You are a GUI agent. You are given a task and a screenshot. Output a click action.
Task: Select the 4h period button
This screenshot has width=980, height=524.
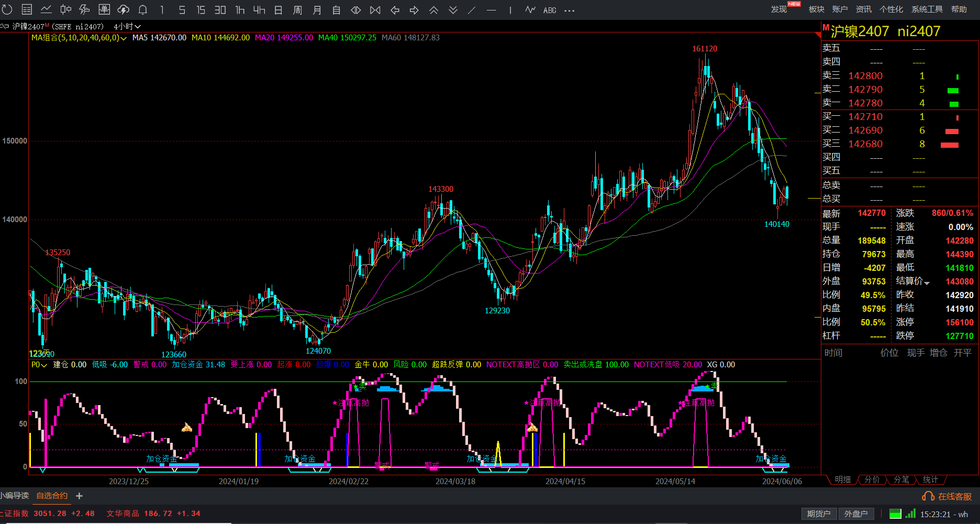click(x=259, y=10)
